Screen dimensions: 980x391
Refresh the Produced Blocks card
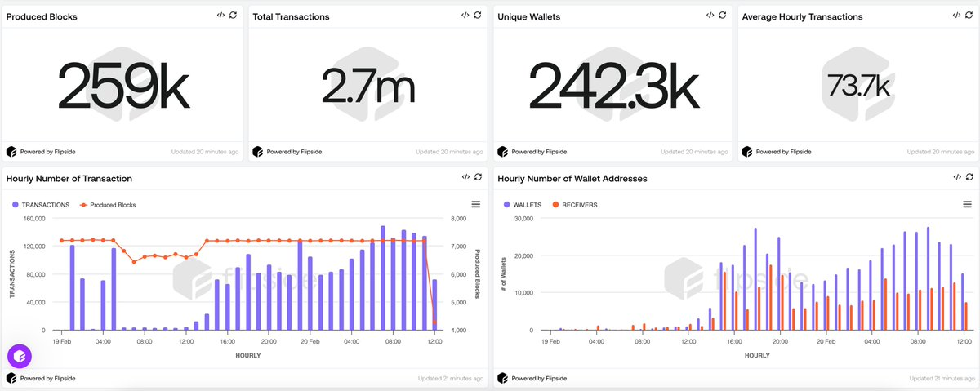pyautogui.click(x=234, y=15)
